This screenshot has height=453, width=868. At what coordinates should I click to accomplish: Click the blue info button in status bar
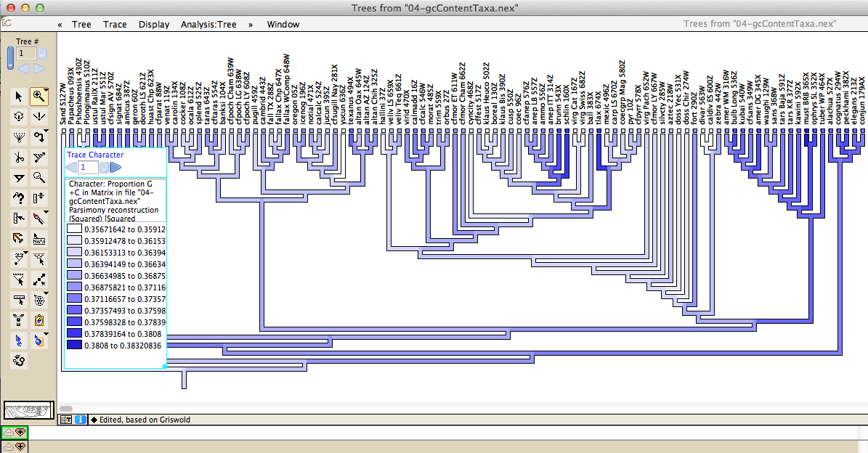(80, 419)
